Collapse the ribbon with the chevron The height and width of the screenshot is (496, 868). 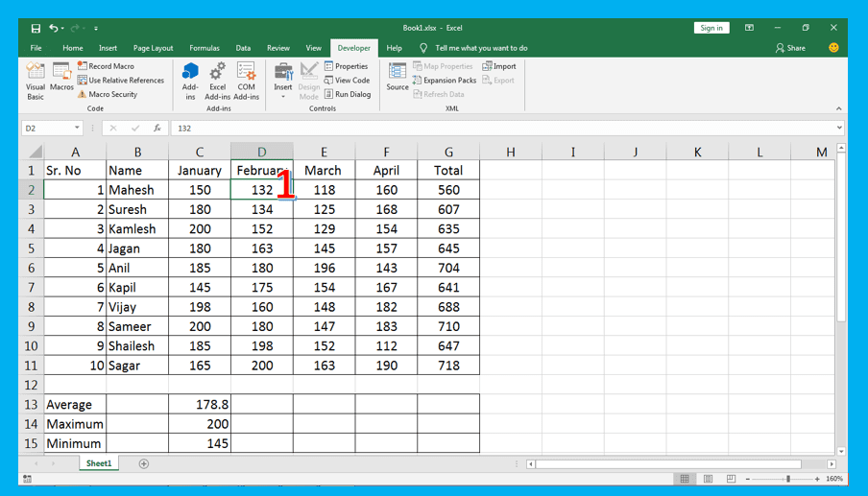pyautogui.click(x=838, y=108)
